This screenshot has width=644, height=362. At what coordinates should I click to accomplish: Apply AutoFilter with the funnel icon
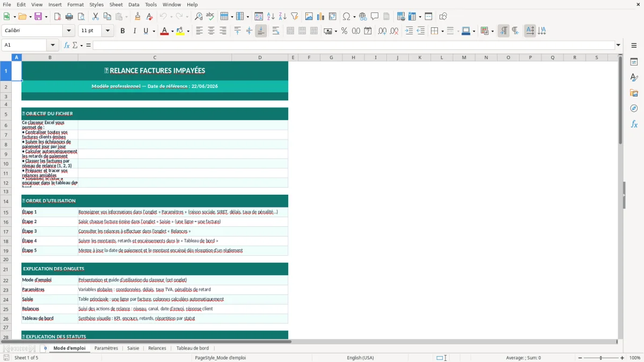(x=295, y=17)
